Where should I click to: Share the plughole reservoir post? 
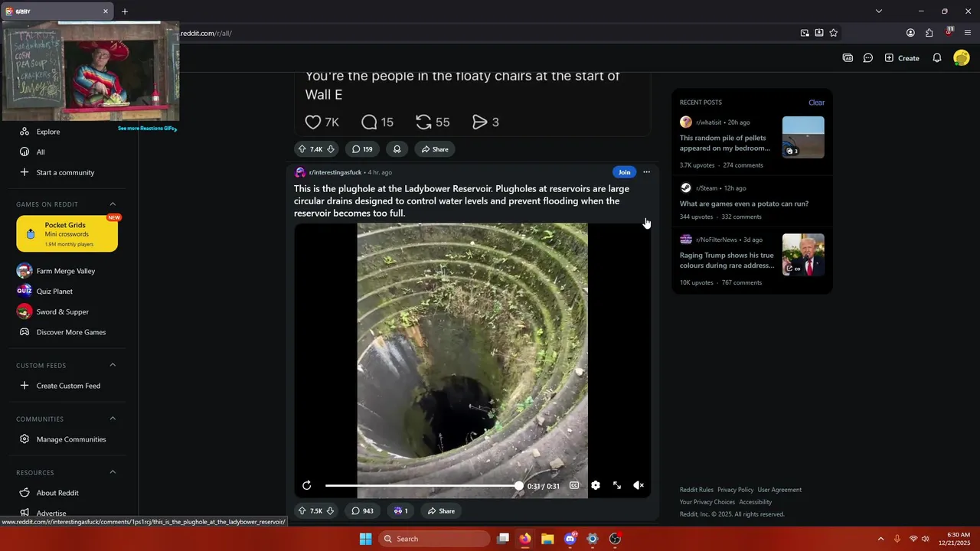coord(441,510)
